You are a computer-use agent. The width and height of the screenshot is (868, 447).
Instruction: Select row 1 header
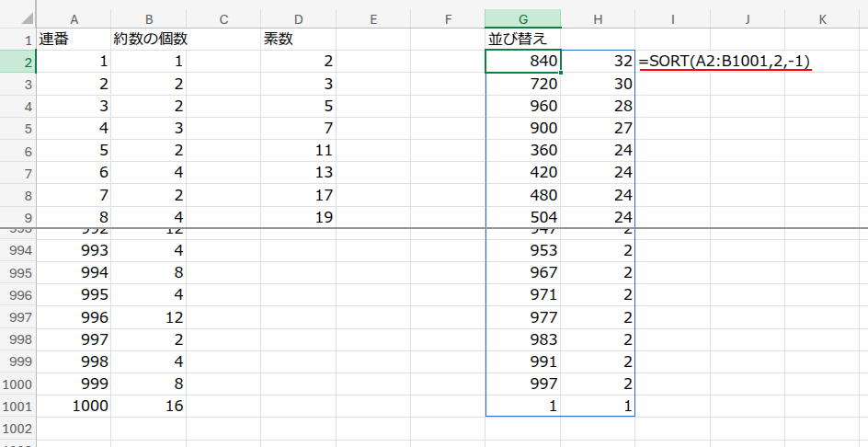(18, 40)
